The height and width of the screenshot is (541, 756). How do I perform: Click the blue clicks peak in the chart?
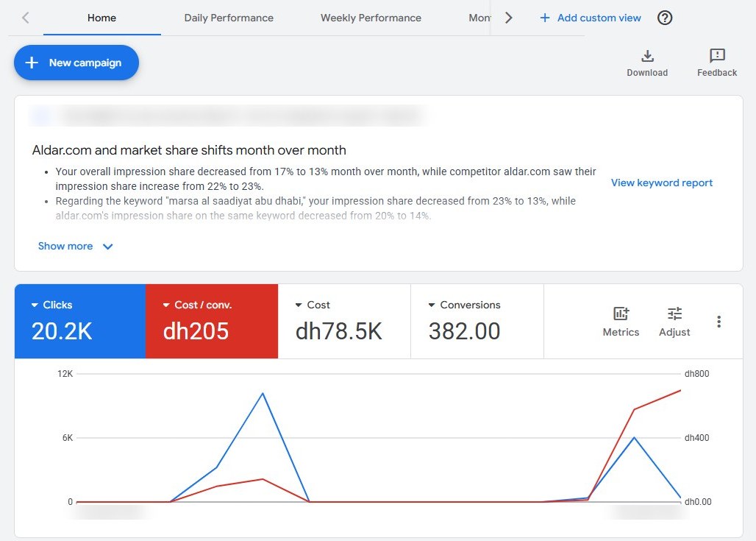[263, 393]
